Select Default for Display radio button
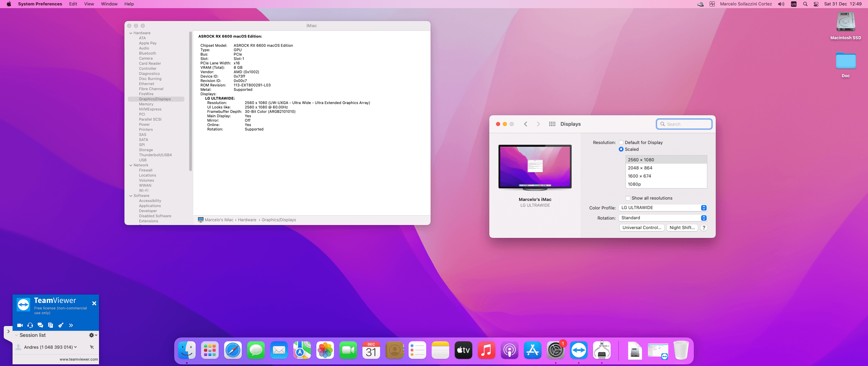Viewport: 868px width, 366px height. [x=621, y=143]
